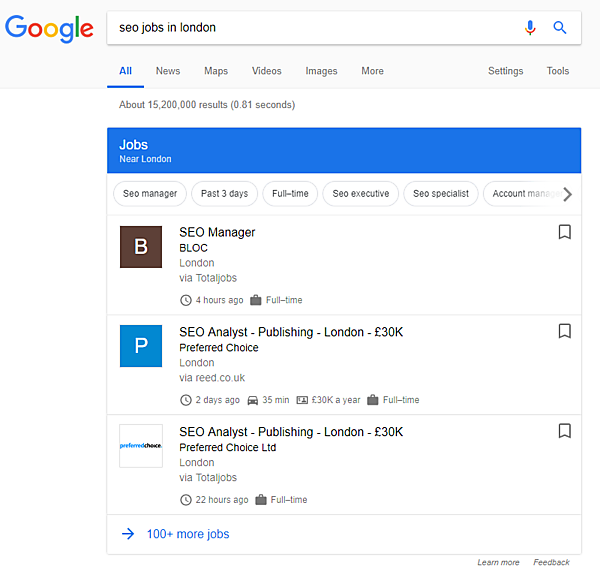Image resolution: width=600 pixels, height=575 pixels.
Task: Click the "BLOC" company name text
Action: click(x=193, y=248)
